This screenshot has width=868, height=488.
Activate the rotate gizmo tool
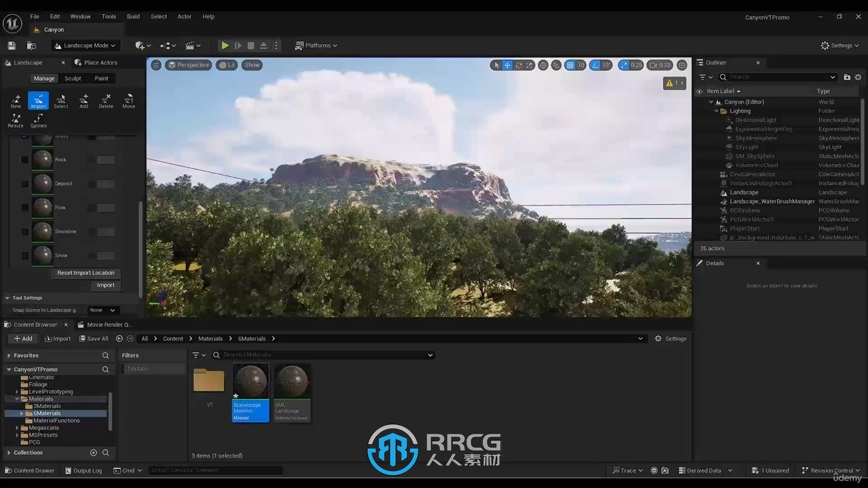[x=519, y=65]
